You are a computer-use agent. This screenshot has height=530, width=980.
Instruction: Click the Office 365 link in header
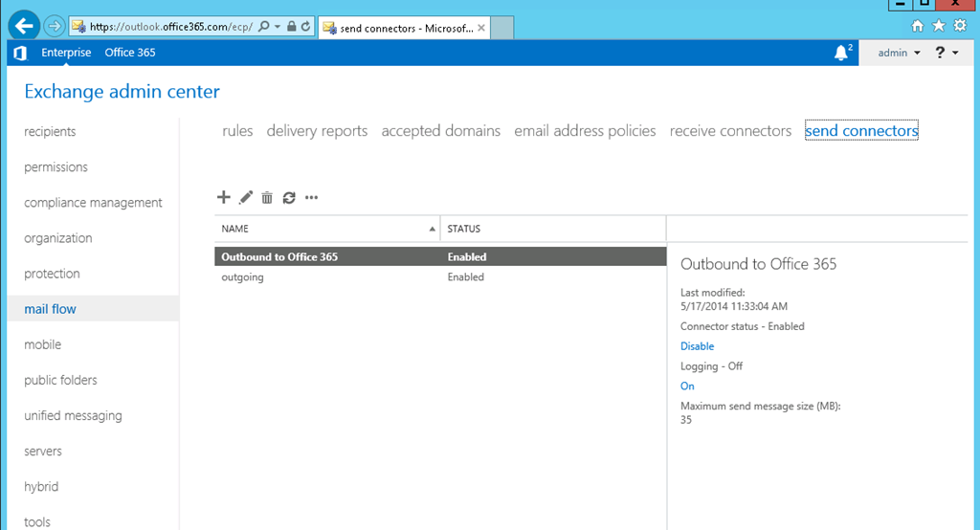coord(130,53)
